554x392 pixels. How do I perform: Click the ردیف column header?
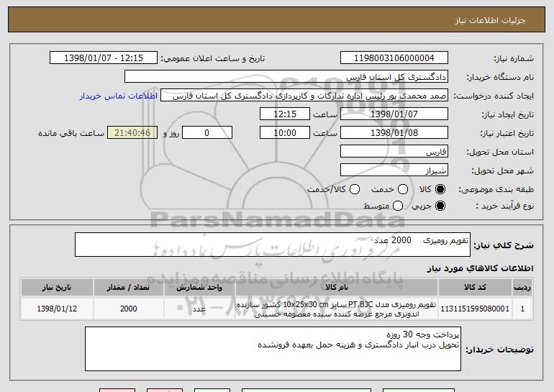(x=522, y=288)
